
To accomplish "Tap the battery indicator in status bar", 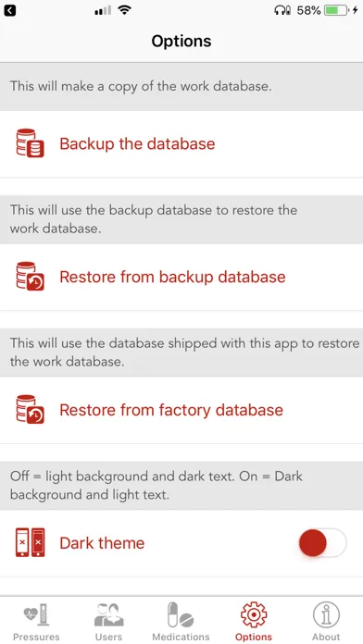I will (336, 10).
